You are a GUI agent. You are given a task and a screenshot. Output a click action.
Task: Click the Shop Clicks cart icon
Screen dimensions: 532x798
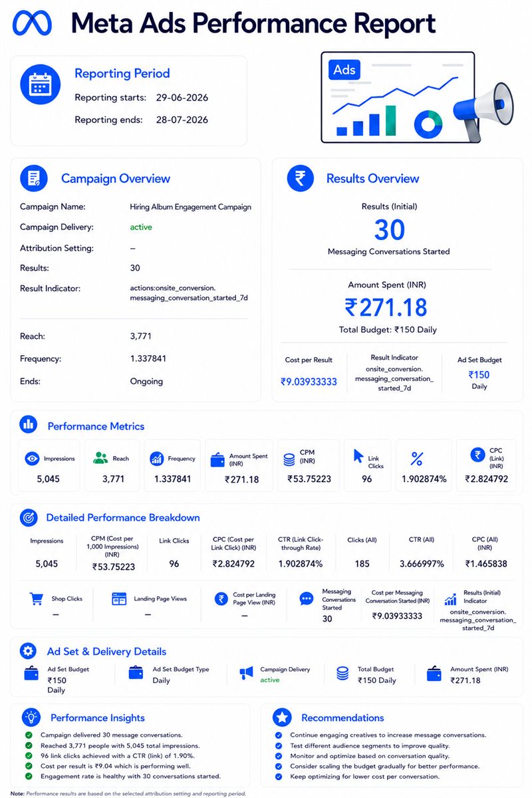click(x=37, y=598)
